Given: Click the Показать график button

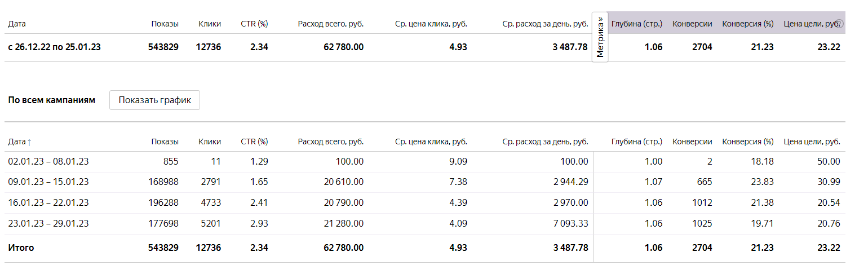Looking at the screenshot, I should (154, 100).
